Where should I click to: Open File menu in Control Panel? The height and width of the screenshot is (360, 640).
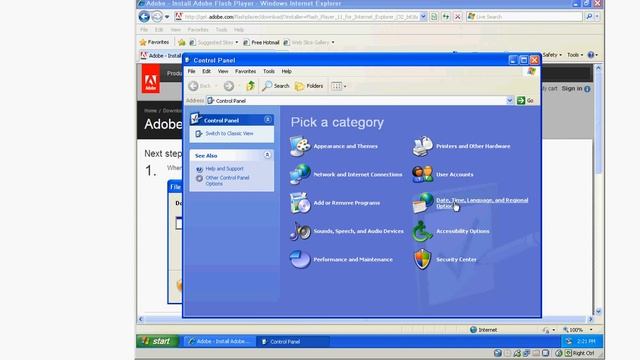(x=191, y=71)
